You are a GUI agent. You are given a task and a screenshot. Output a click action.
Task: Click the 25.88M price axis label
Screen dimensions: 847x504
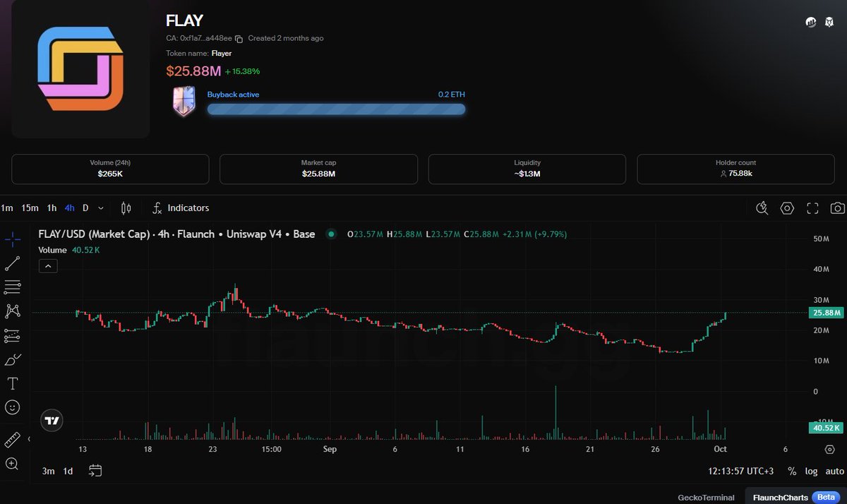coord(826,313)
